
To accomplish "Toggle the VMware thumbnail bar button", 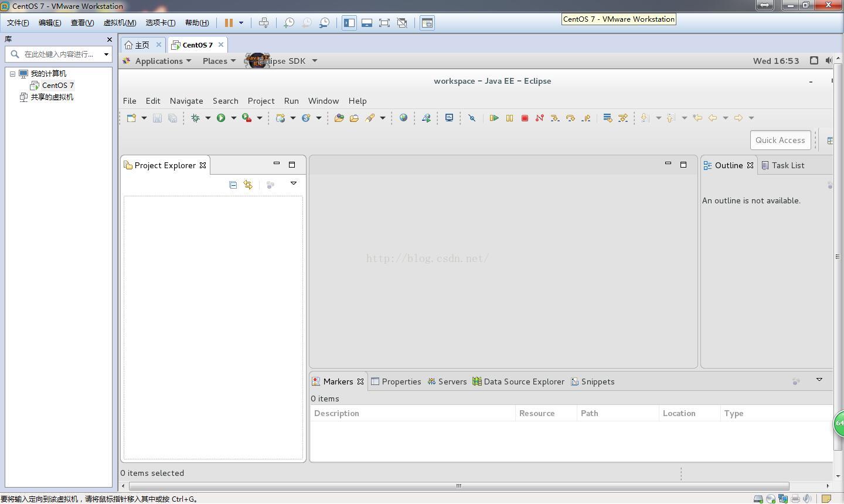I will (x=367, y=23).
